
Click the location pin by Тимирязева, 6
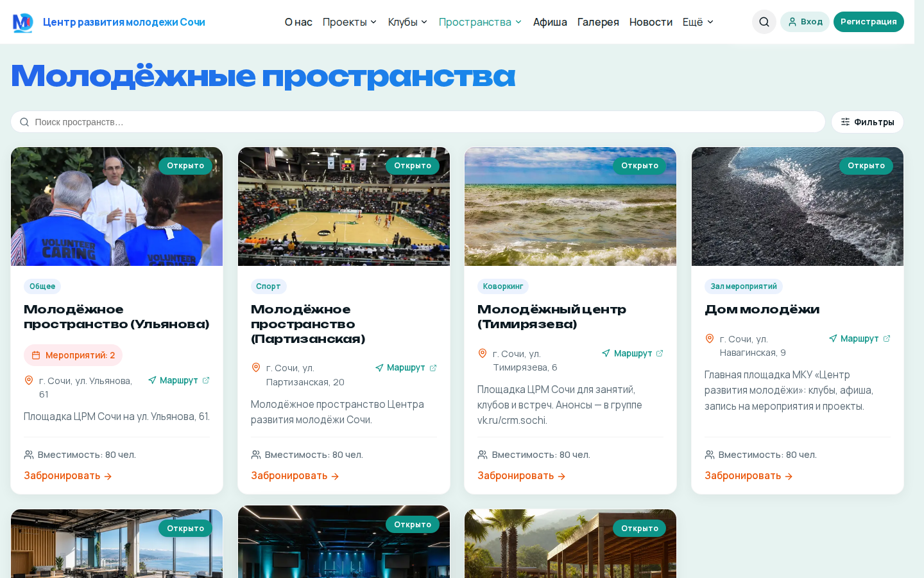pos(483,353)
